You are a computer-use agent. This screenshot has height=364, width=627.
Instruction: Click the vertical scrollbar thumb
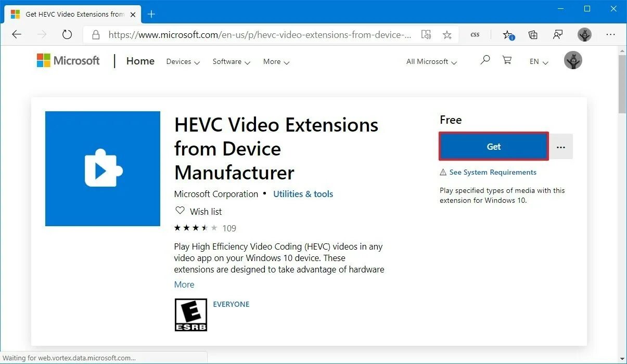(x=622, y=83)
